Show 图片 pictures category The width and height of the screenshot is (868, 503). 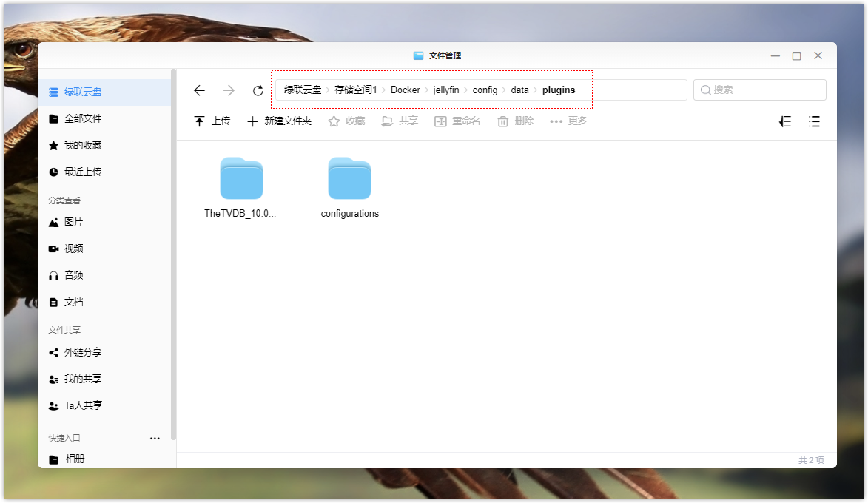73,223
